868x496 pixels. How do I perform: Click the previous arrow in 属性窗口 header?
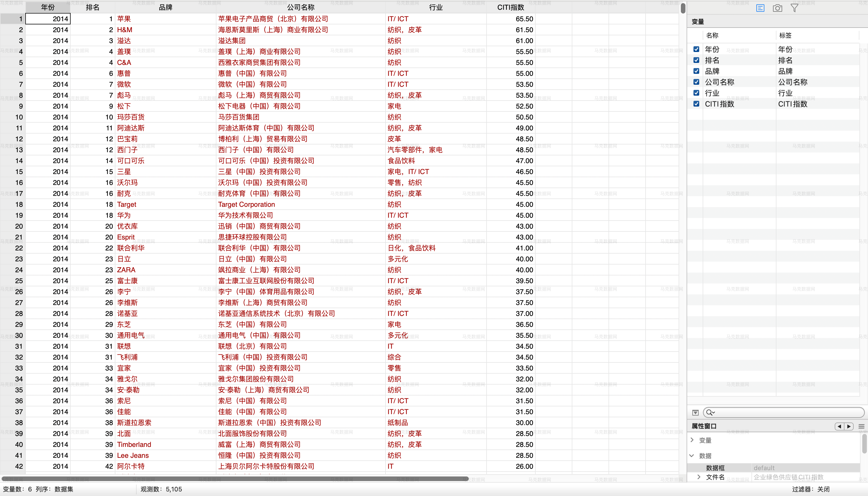(839, 426)
